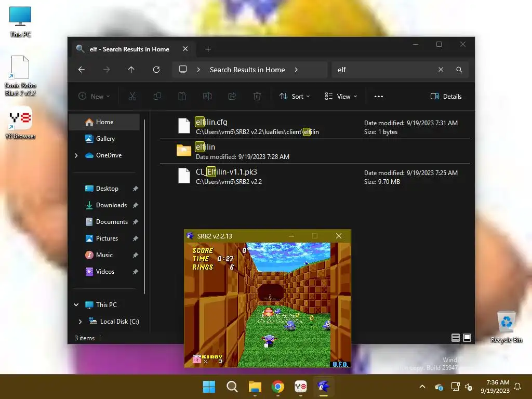This screenshot has width=532, height=399.
Task: Open the Sort dropdown
Action: [295, 96]
